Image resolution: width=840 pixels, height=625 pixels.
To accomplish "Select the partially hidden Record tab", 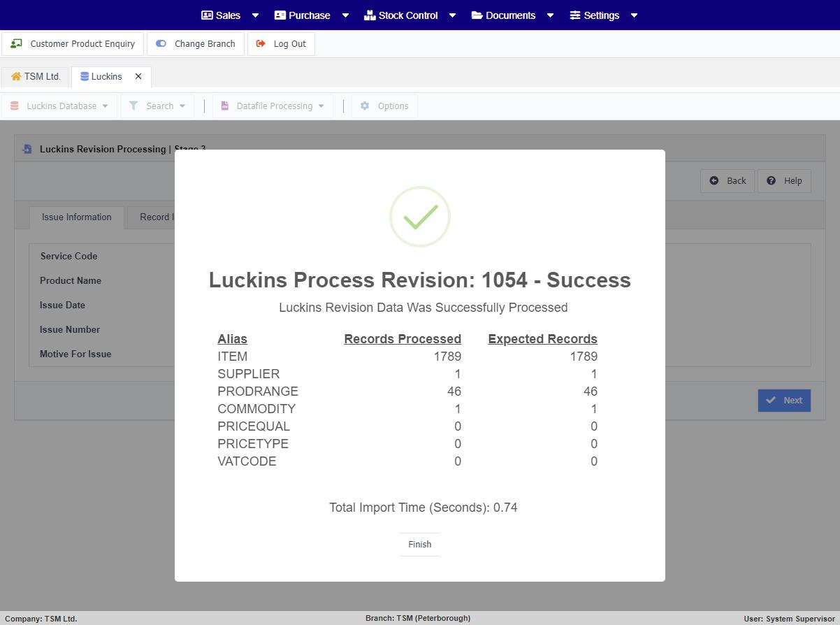I will (151, 217).
